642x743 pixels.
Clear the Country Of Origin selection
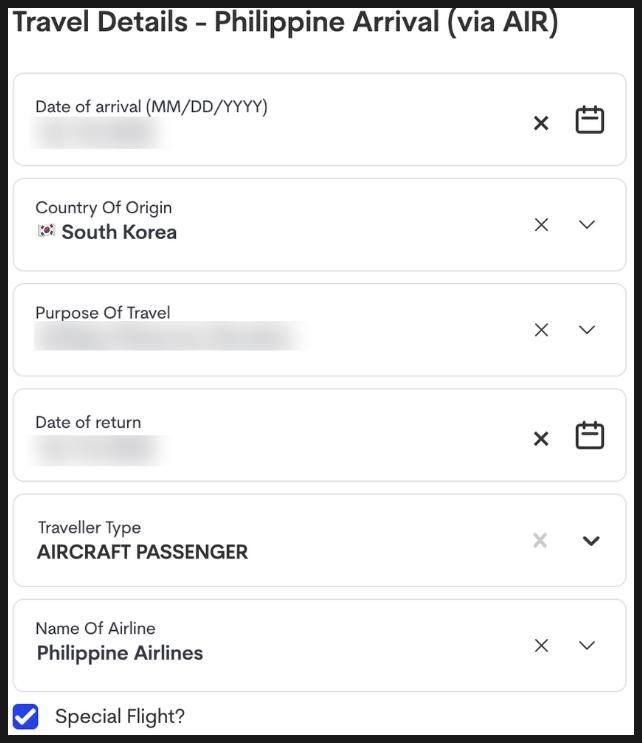[x=541, y=225]
